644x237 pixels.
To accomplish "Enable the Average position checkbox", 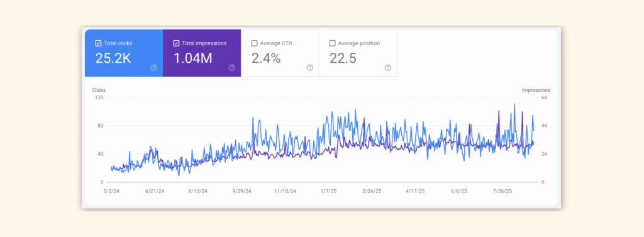I will click(332, 43).
